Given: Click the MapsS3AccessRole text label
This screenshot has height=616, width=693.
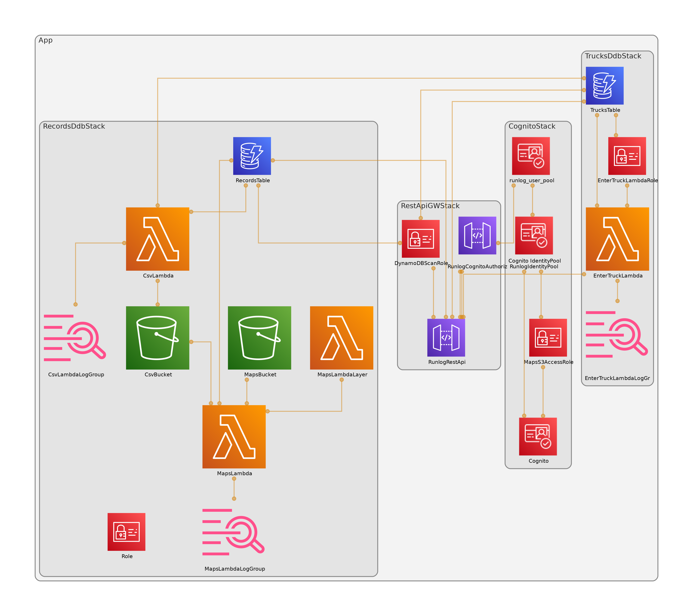Looking at the screenshot, I should 549,362.
